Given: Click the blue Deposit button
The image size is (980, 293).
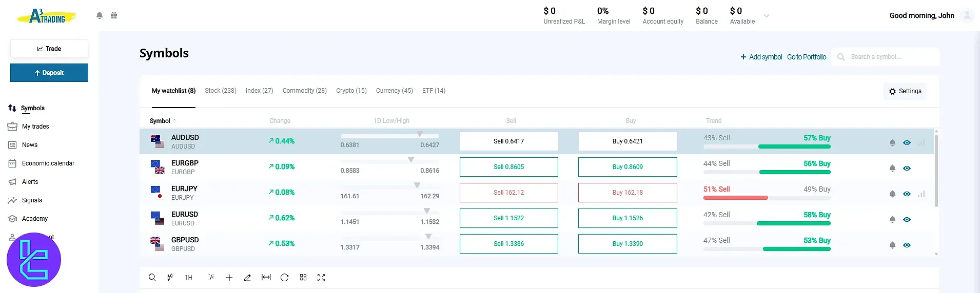Looking at the screenshot, I should click(49, 73).
